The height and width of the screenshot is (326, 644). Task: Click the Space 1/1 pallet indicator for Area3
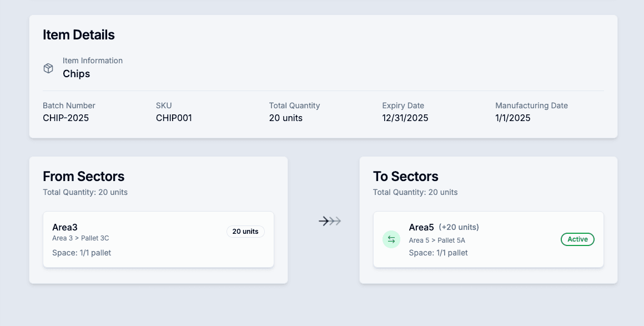[x=81, y=252]
